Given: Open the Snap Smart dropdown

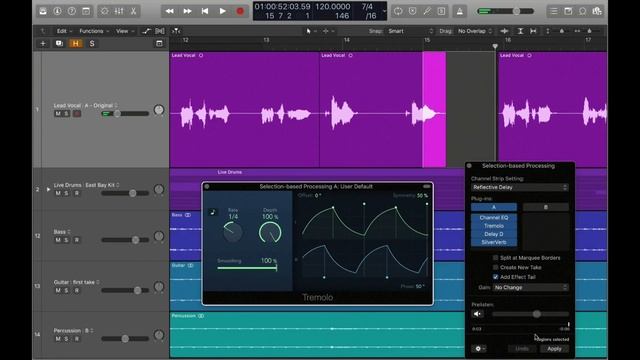Looking at the screenshot, I should (x=410, y=31).
